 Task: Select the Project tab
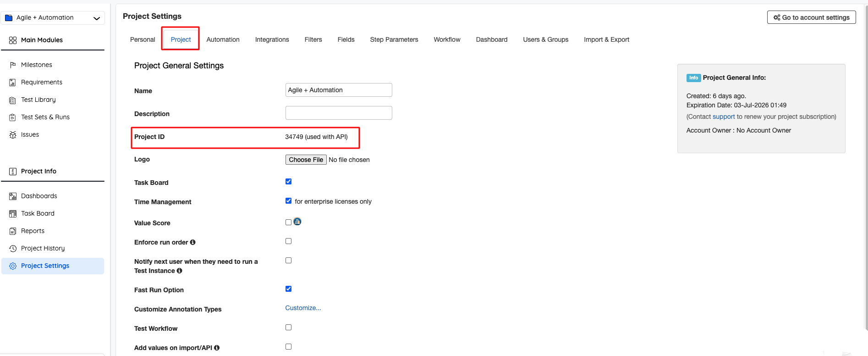pos(181,39)
